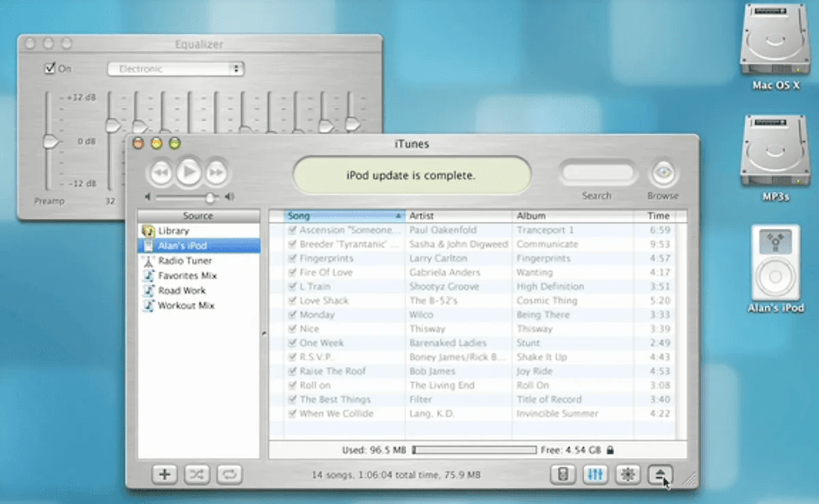Create a new playlist
This screenshot has height=504, width=819.
[x=164, y=474]
